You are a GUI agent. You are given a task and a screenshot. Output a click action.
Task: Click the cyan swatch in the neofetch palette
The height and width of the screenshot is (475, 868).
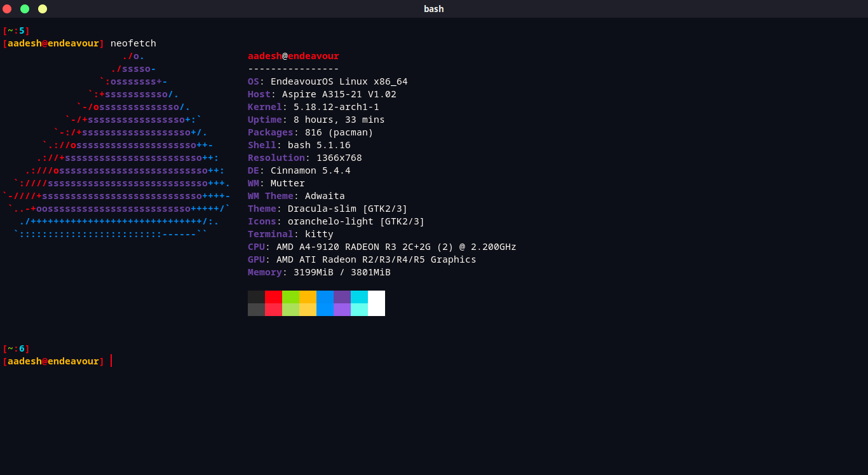[x=359, y=297]
